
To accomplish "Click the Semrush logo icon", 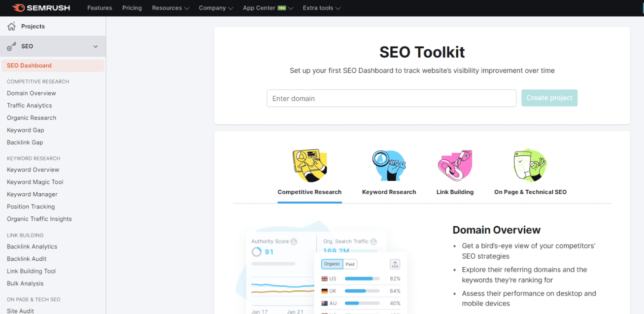I will 19,8.
